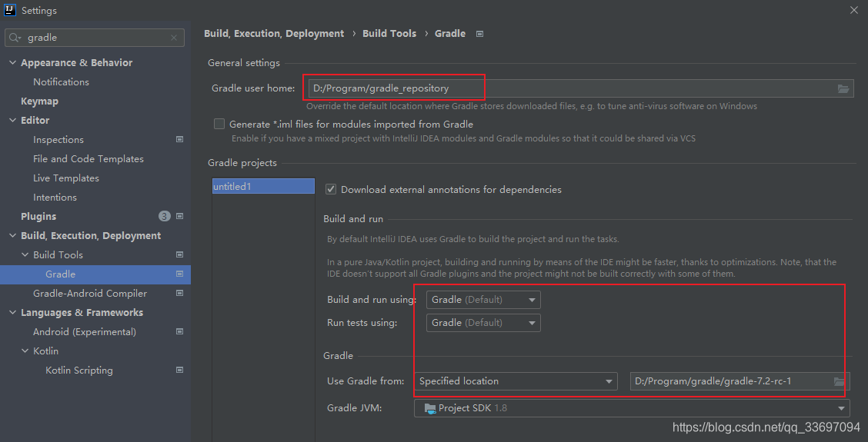Open the Keymap settings page
The height and width of the screenshot is (442, 868).
39,101
